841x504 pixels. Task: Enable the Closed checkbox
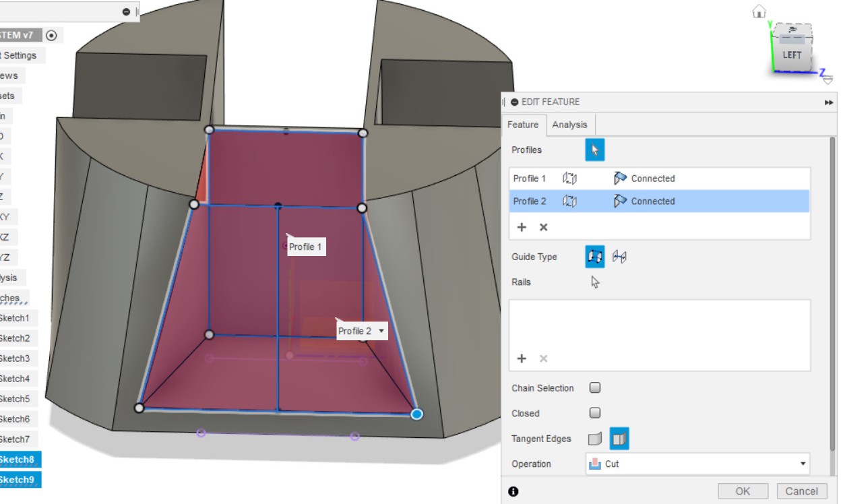click(x=595, y=413)
